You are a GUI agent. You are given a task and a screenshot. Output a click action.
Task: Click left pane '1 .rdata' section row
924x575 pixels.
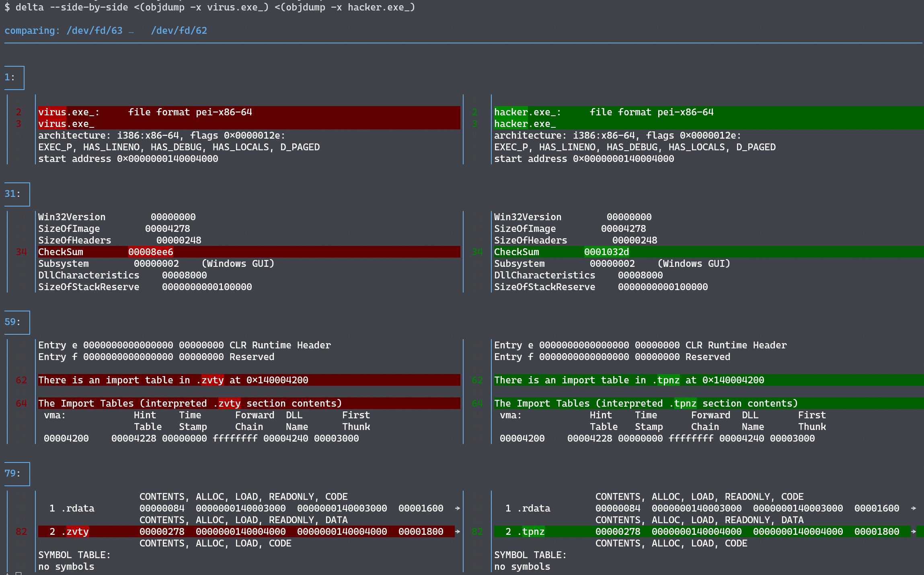click(246, 508)
